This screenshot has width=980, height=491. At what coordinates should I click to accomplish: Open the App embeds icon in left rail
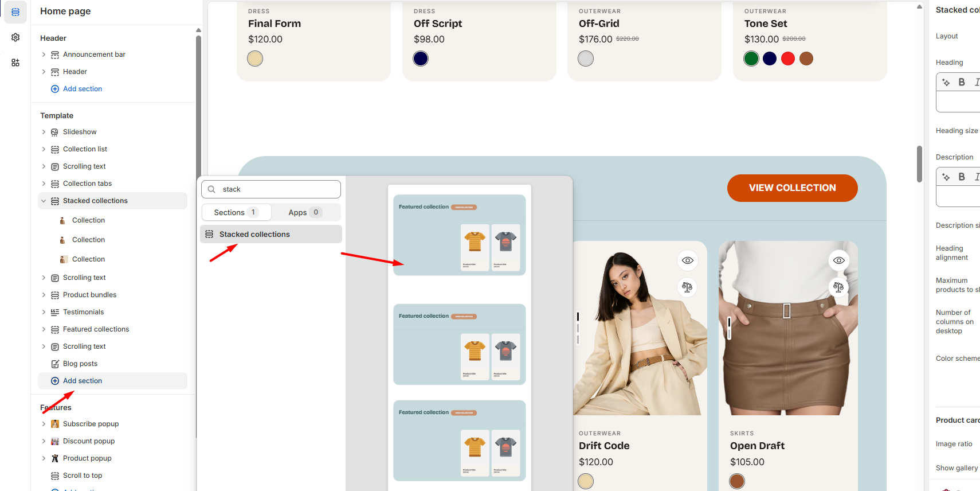click(15, 63)
